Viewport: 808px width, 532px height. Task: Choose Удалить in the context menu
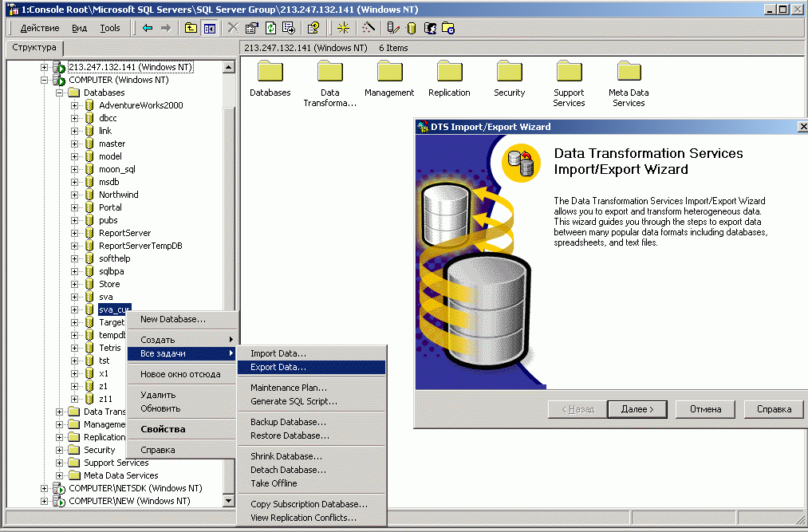click(x=183, y=395)
